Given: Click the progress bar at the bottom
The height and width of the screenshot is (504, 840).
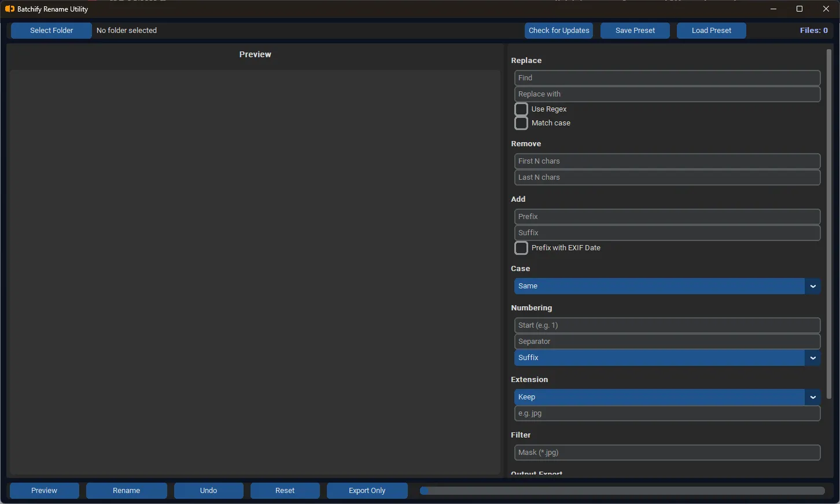Looking at the screenshot, I should (622, 491).
